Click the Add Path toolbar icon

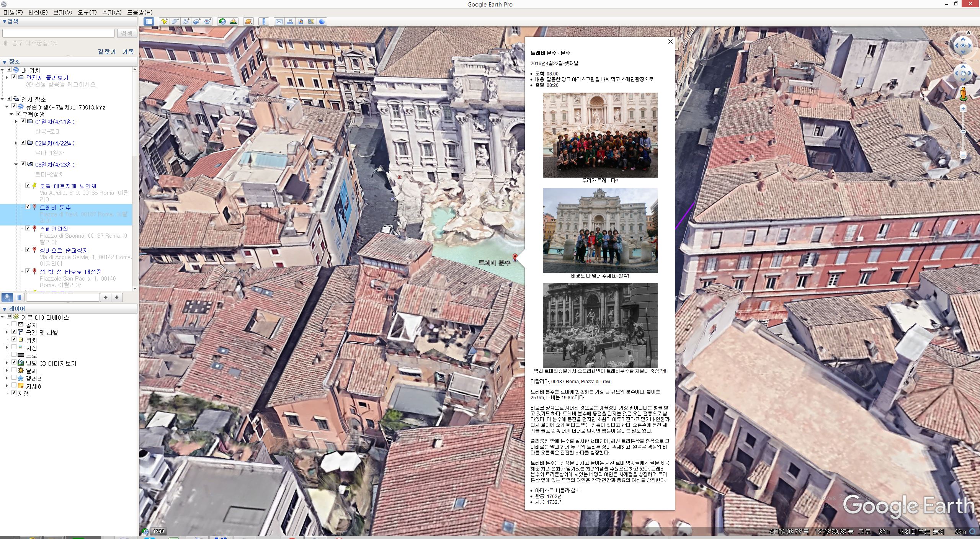186,21
